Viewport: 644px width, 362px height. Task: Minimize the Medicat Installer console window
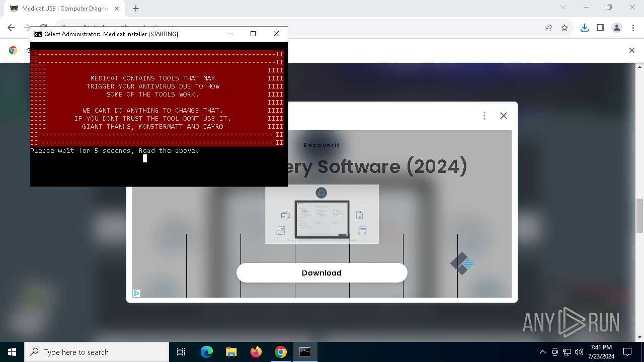click(x=230, y=34)
